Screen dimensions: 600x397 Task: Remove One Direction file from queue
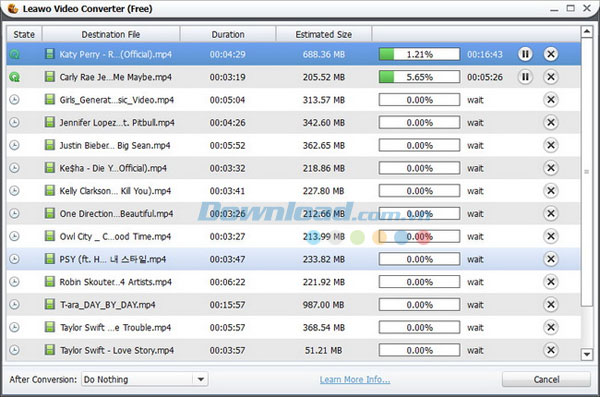click(x=551, y=213)
